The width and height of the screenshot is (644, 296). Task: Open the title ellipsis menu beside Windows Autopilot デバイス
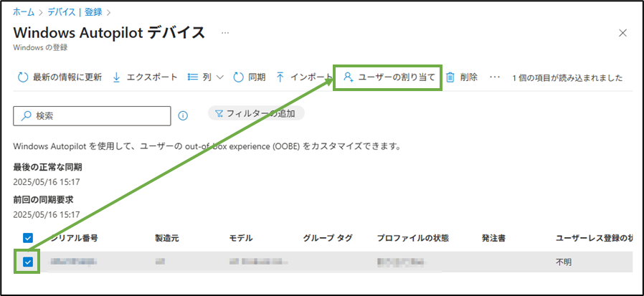coord(225,33)
